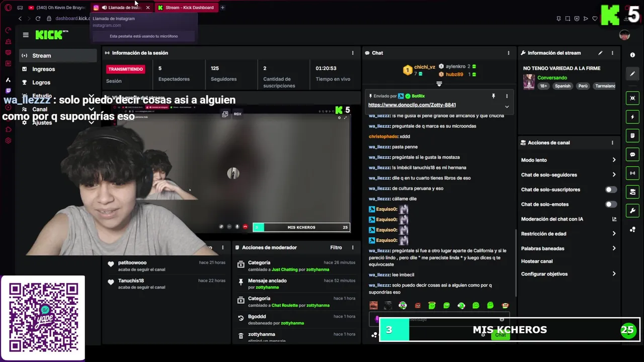Toggle Chat de solo-suscriptores switch
The width and height of the screenshot is (644, 362).
pyautogui.click(x=610, y=190)
